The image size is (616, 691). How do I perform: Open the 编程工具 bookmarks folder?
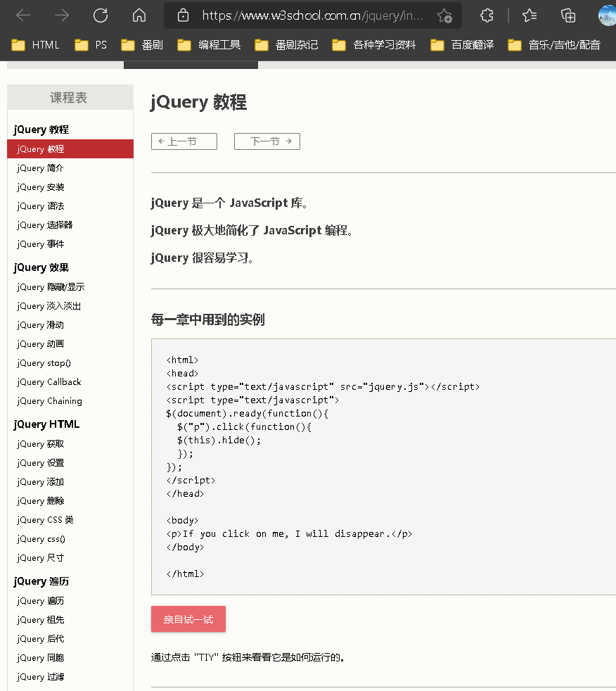(x=209, y=45)
